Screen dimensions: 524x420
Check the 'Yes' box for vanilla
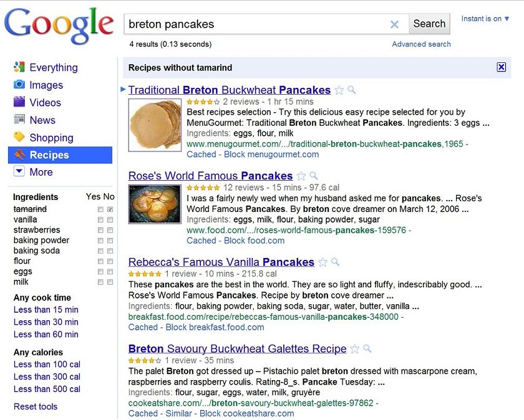pyautogui.click(x=100, y=220)
